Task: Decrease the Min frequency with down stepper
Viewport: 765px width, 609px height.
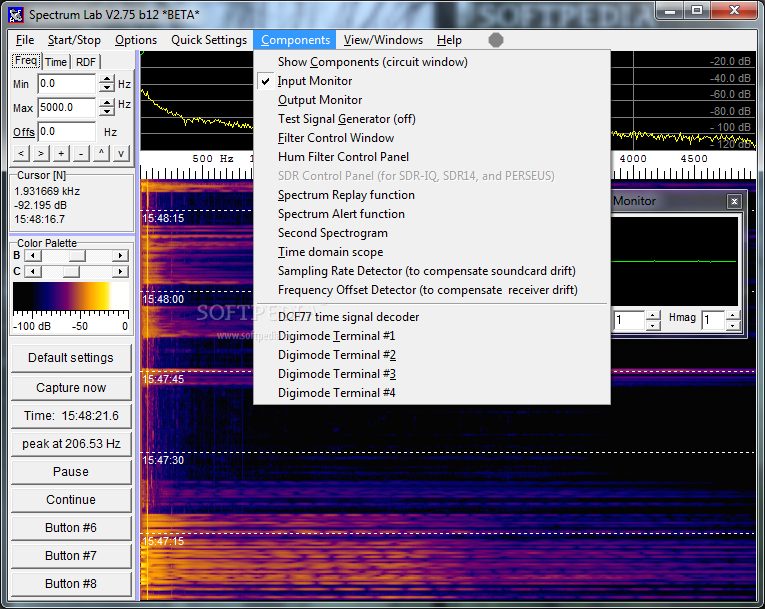Action: click(x=106, y=88)
